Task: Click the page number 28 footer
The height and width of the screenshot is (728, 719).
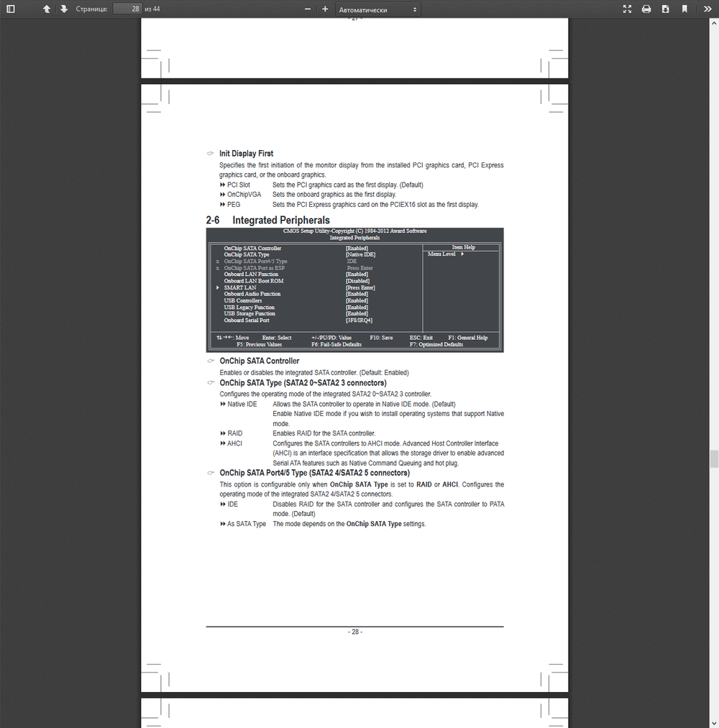Action: pos(354,632)
